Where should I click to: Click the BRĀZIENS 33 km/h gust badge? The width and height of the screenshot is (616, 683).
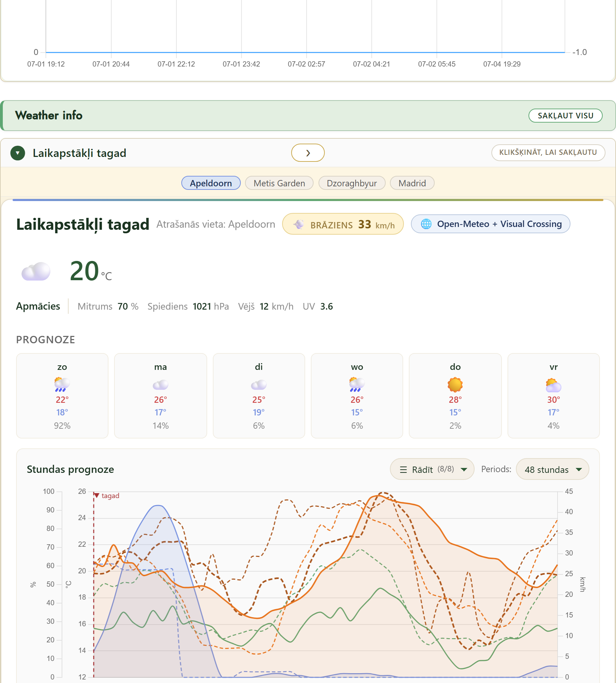tap(343, 224)
